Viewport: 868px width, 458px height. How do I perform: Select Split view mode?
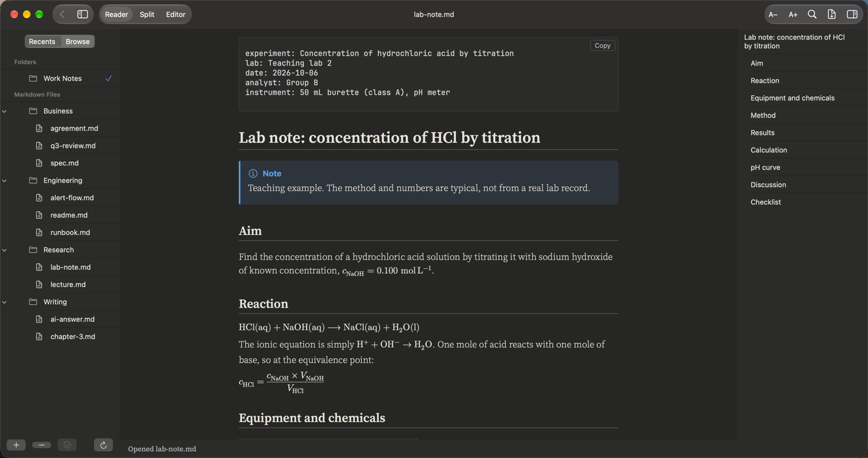147,14
